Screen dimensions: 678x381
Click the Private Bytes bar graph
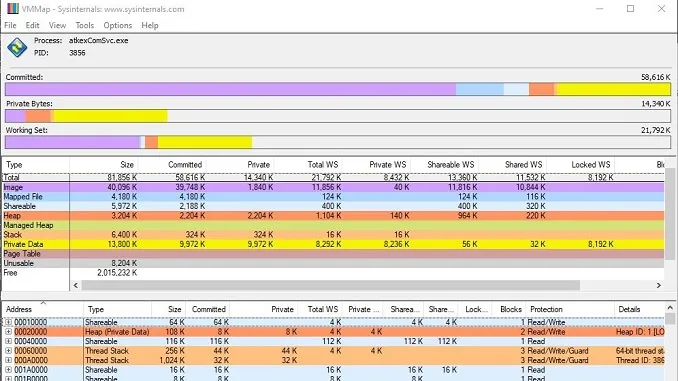[x=338, y=116]
